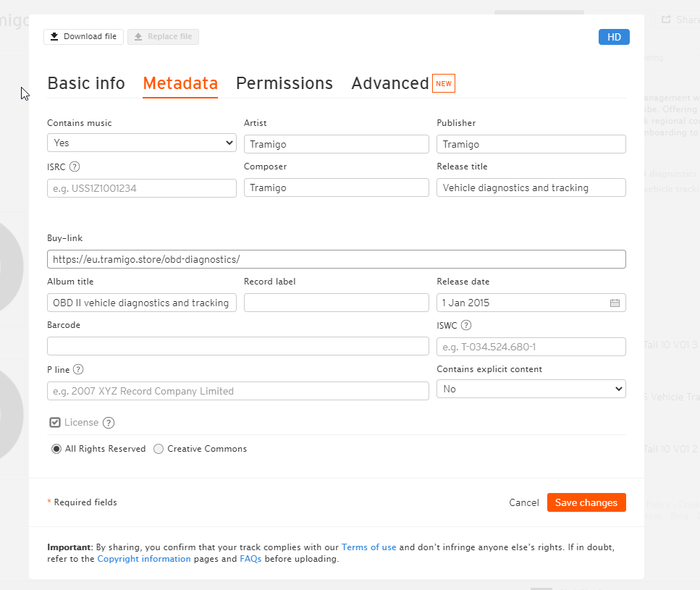
Task: Click the ISRC help question mark icon
Action: (75, 167)
